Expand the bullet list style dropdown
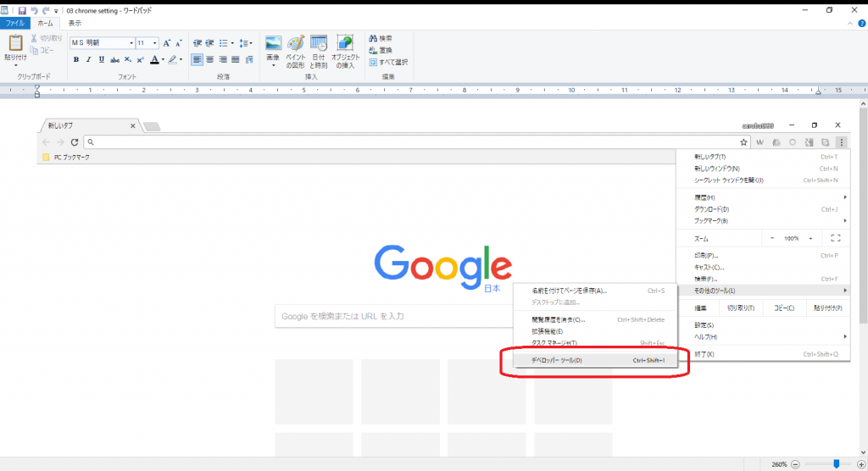Screen dimensions: 868x471 [232, 43]
